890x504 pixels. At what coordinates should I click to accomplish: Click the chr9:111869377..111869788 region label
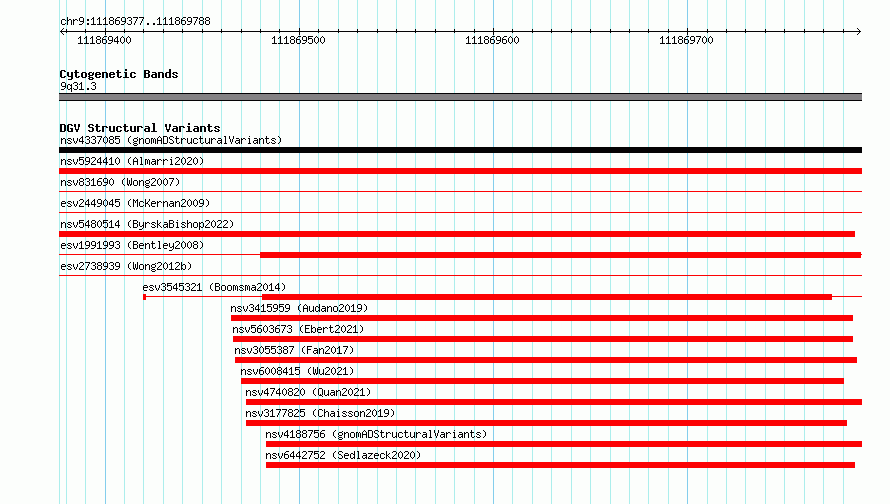(x=135, y=21)
